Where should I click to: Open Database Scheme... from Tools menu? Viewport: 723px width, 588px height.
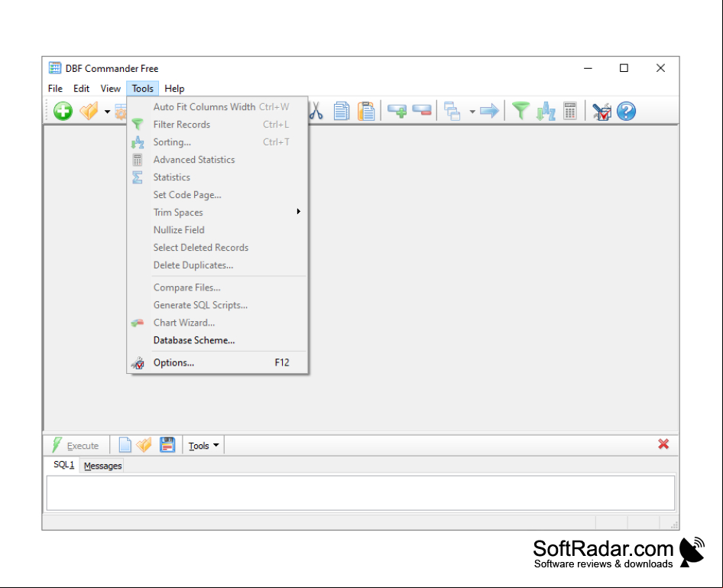point(217,340)
